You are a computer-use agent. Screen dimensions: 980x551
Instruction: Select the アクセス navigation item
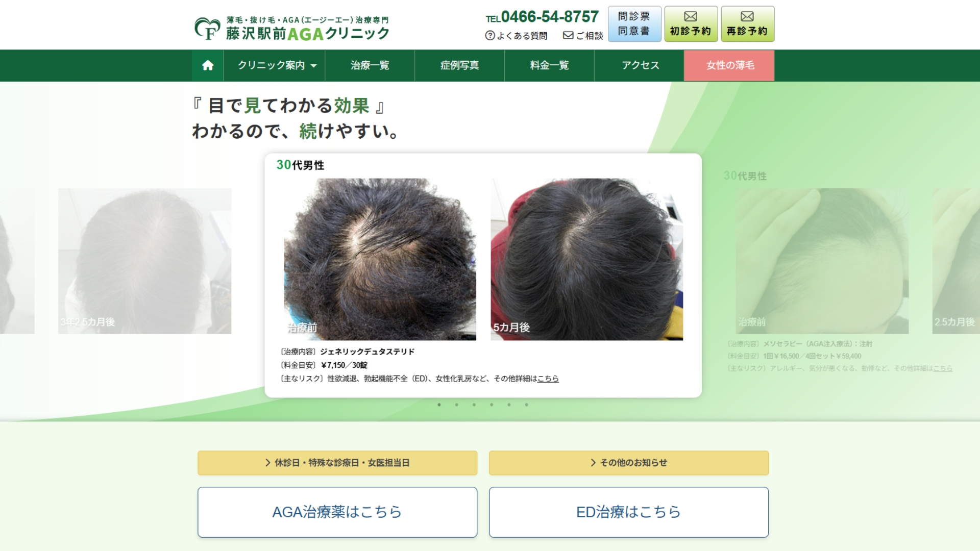point(640,65)
